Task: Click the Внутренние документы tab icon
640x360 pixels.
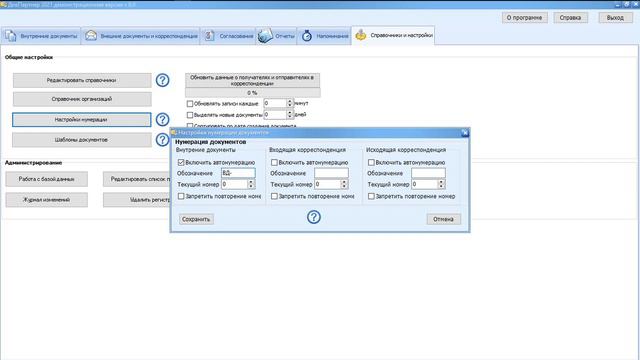Action: (11, 36)
